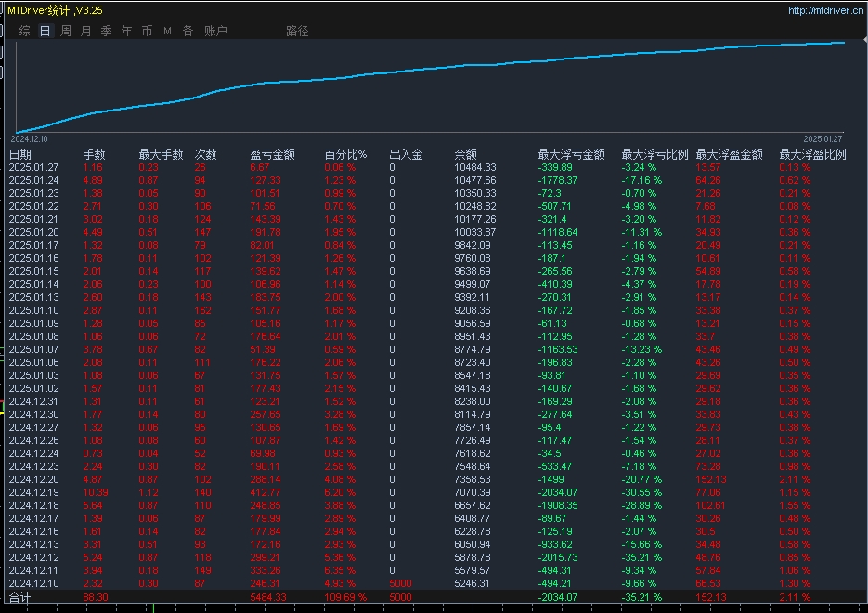Image resolution: width=868 pixels, height=613 pixels.
Task: Click the 最大手数 column header
Action: tap(161, 154)
